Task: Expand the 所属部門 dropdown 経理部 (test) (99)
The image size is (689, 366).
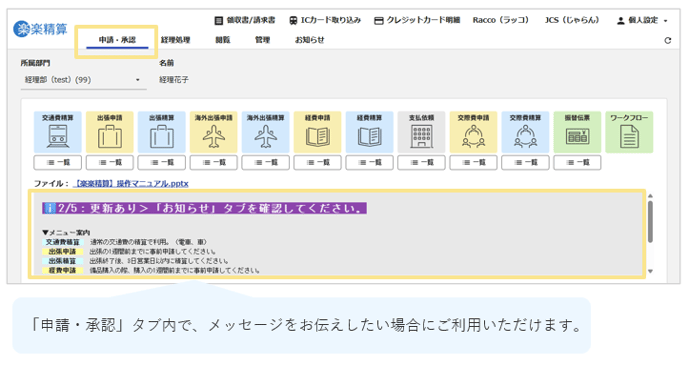Action: (83, 80)
